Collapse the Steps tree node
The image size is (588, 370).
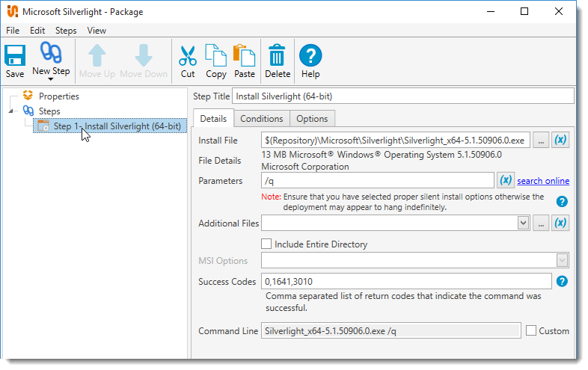coord(11,111)
